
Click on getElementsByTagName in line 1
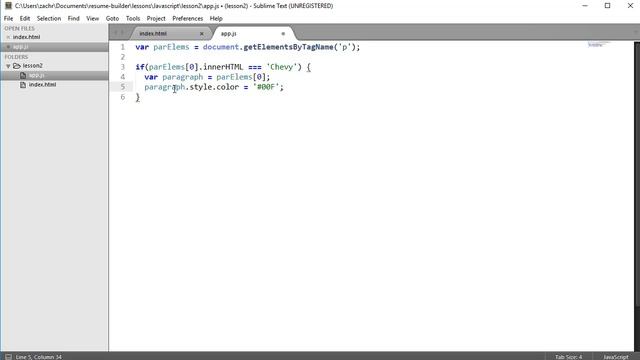289,47
